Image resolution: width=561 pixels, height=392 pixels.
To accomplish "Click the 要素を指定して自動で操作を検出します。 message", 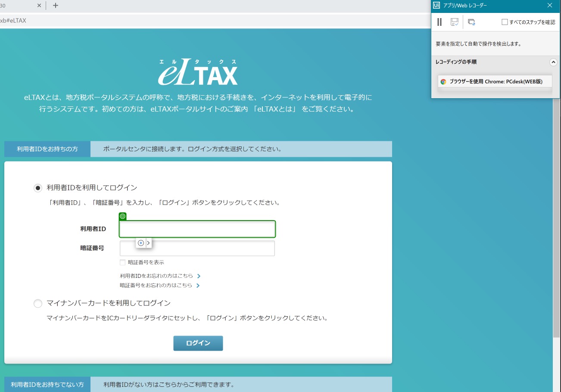I will tap(478, 44).
